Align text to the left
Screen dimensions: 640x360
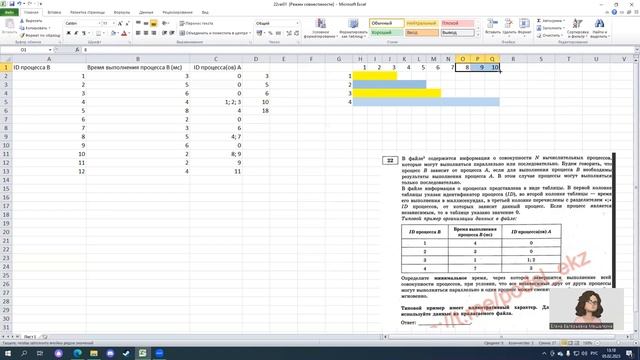[138, 33]
